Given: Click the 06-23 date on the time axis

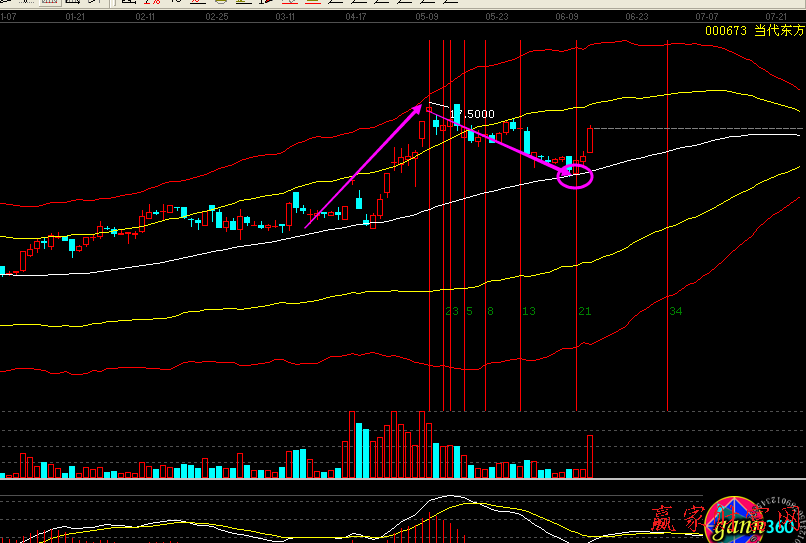Looking at the screenshot, I should coord(636,18).
